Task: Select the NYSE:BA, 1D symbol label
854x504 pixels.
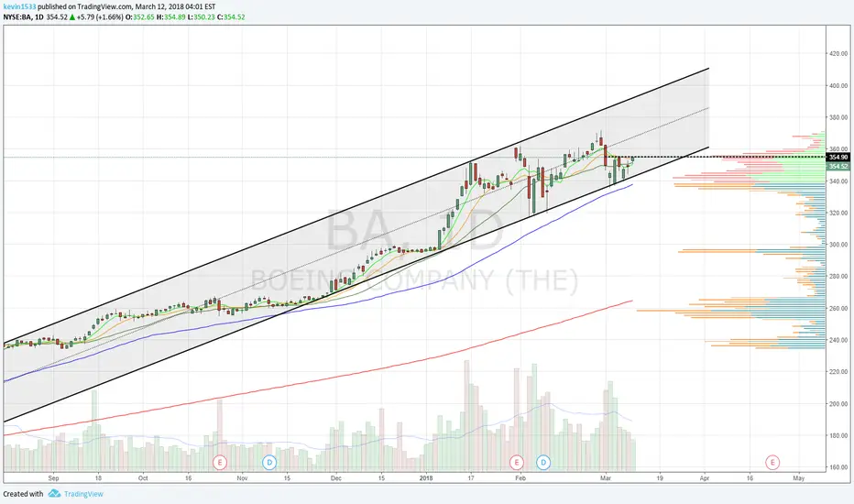Action: (x=24, y=16)
